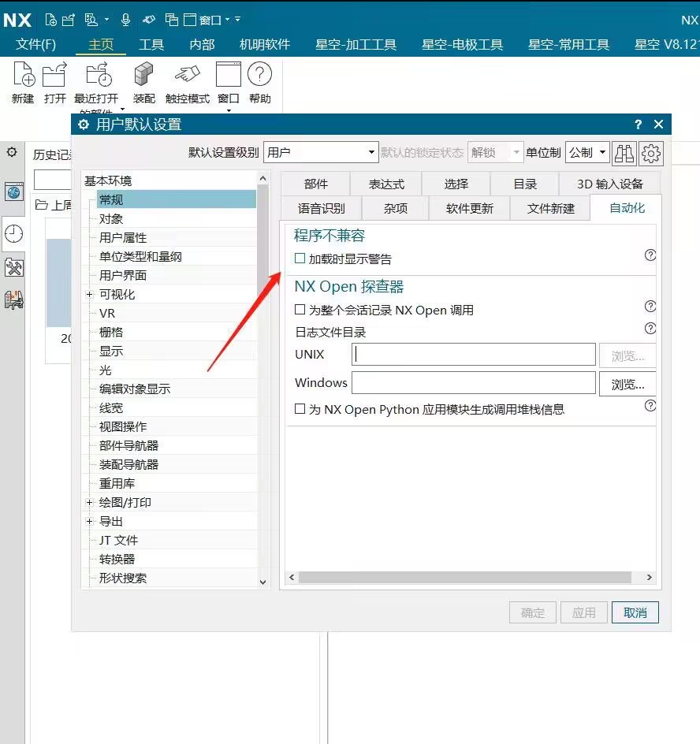
Task: Check NX Open Python 调用堆栈信息 option
Action: [x=300, y=408]
